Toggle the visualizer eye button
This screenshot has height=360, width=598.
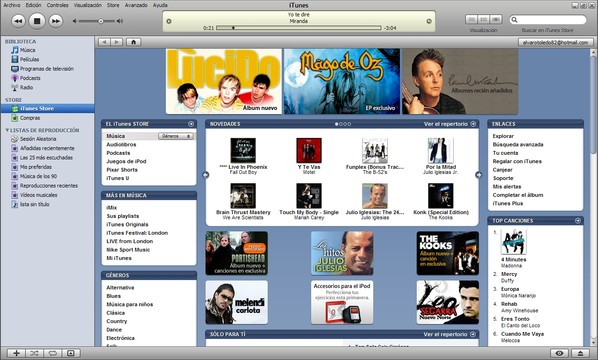click(559, 353)
